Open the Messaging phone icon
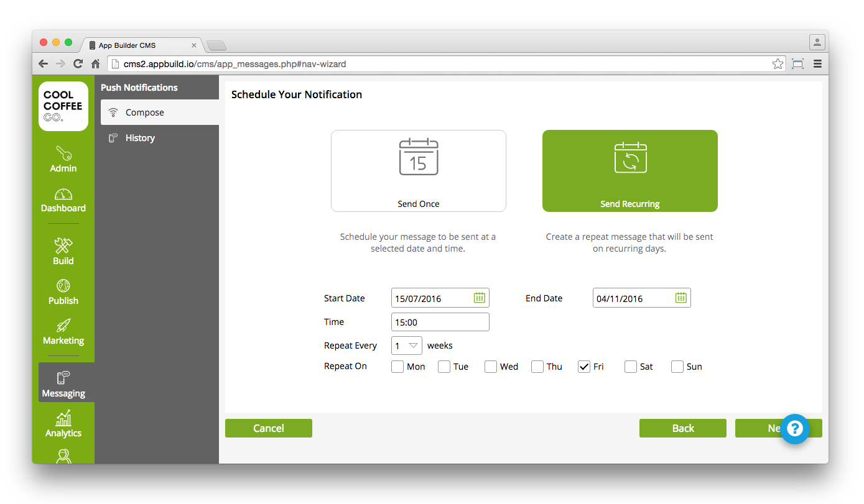This screenshot has width=864, height=504. (63, 378)
